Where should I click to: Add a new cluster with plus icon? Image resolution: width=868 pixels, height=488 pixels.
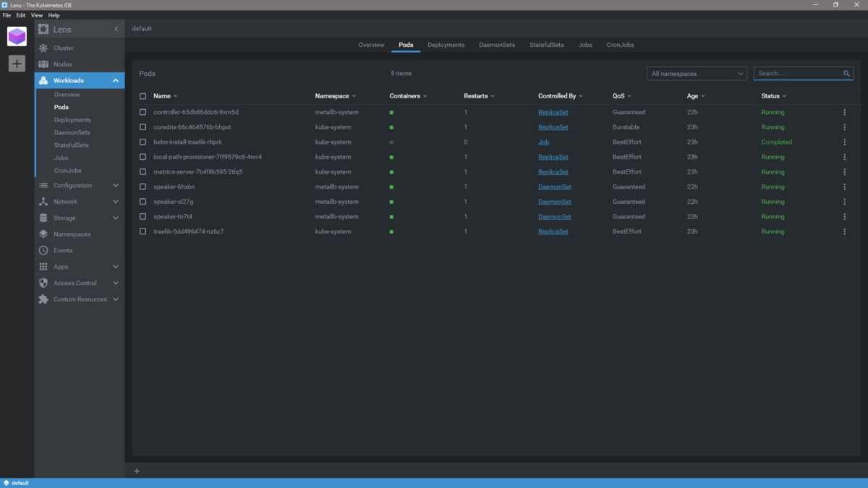pos(17,64)
